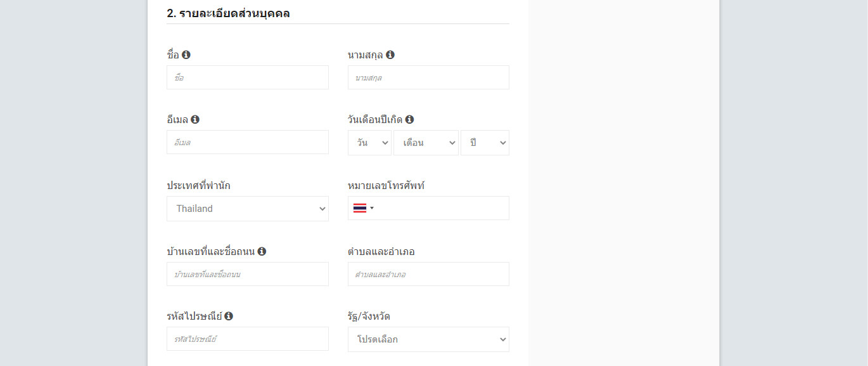The width and height of the screenshot is (868, 366).
Task: Open the เดือน month dropdown
Action: pyautogui.click(x=426, y=143)
